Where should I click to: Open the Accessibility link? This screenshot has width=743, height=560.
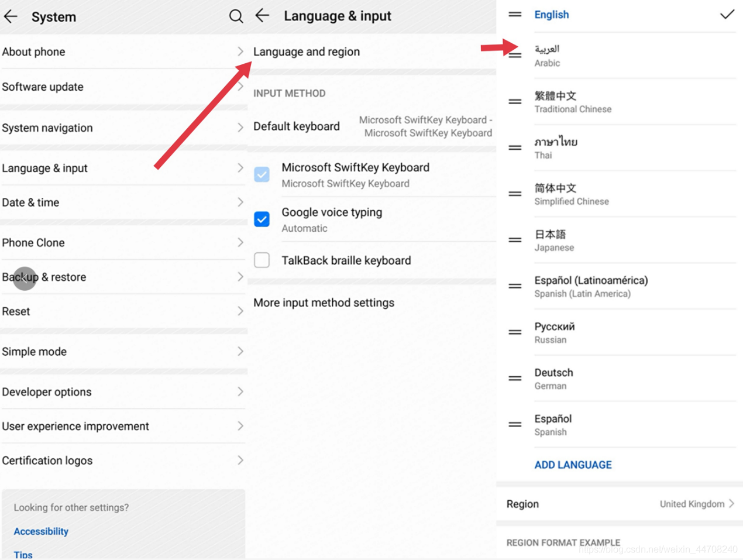pyautogui.click(x=41, y=531)
